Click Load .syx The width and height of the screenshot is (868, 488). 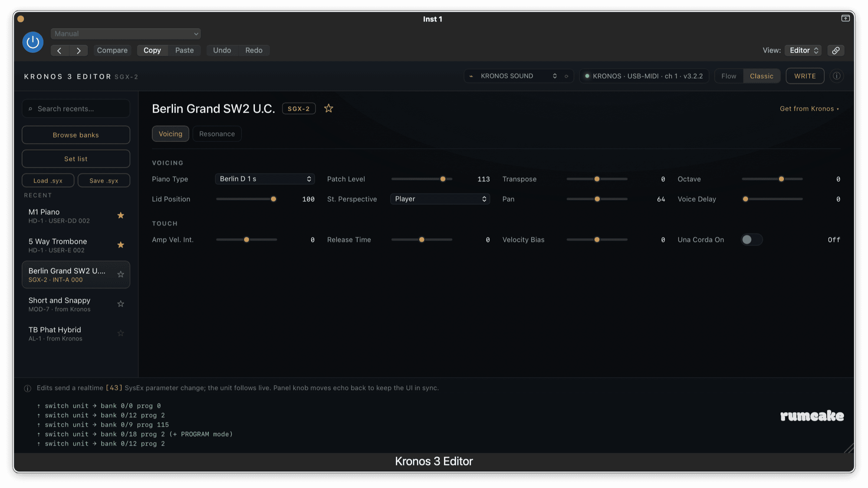[x=48, y=180]
